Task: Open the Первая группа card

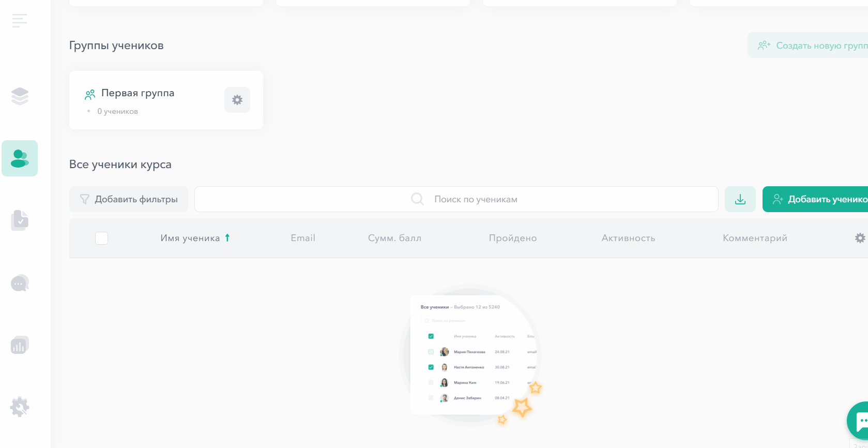Action: (x=166, y=100)
